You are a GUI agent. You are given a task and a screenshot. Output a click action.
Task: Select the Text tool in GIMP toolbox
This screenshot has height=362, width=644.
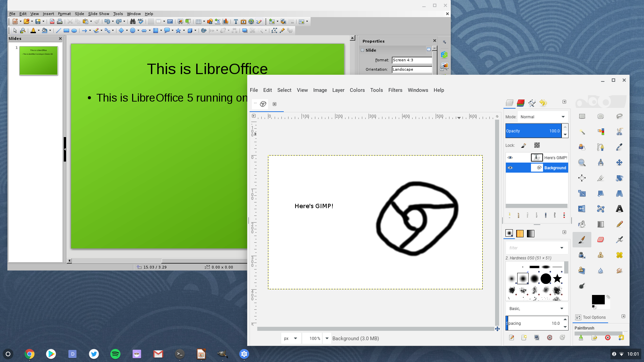[619, 209]
